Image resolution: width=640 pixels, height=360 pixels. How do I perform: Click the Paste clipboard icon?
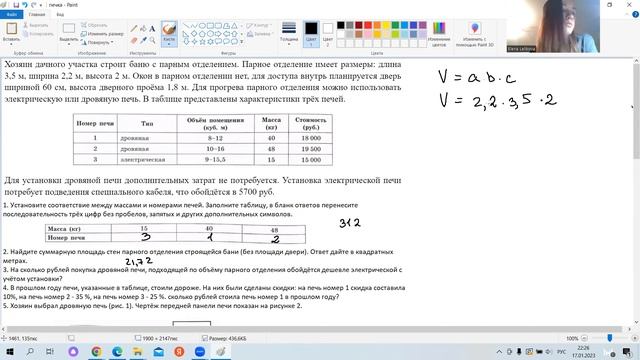point(11,29)
